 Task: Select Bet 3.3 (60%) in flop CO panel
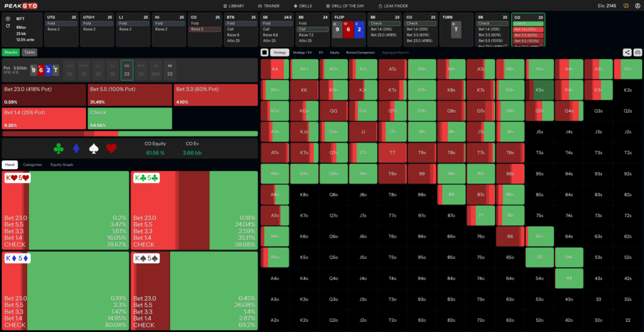[420, 35]
